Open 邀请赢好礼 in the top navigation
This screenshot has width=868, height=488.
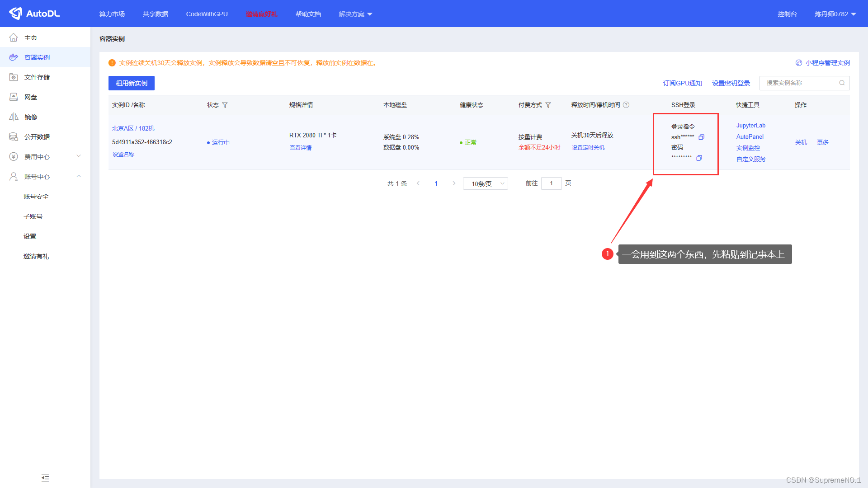(x=262, y=14)
